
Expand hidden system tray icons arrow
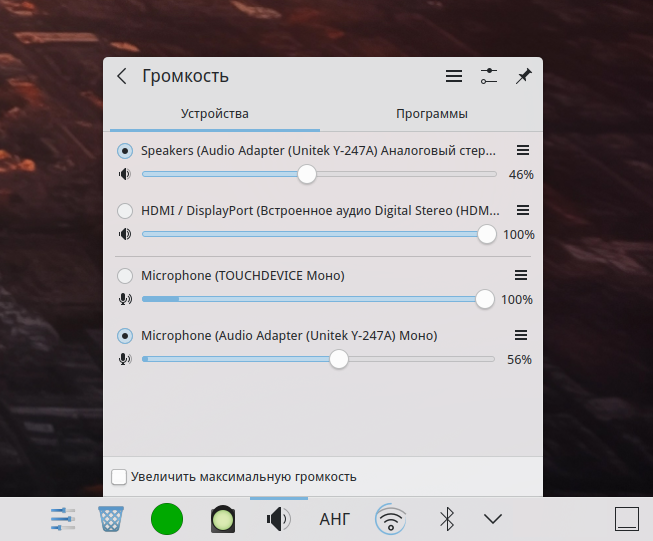pyautogui.click(x=491, y=519)
